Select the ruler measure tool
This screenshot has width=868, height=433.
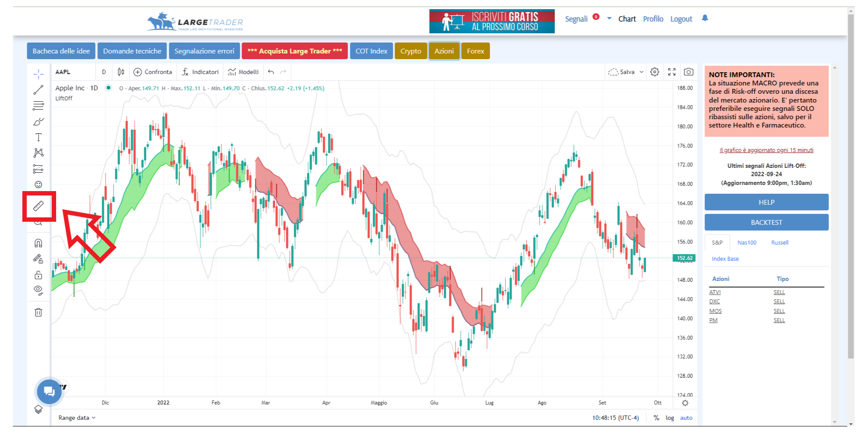[x=39, y=206]
